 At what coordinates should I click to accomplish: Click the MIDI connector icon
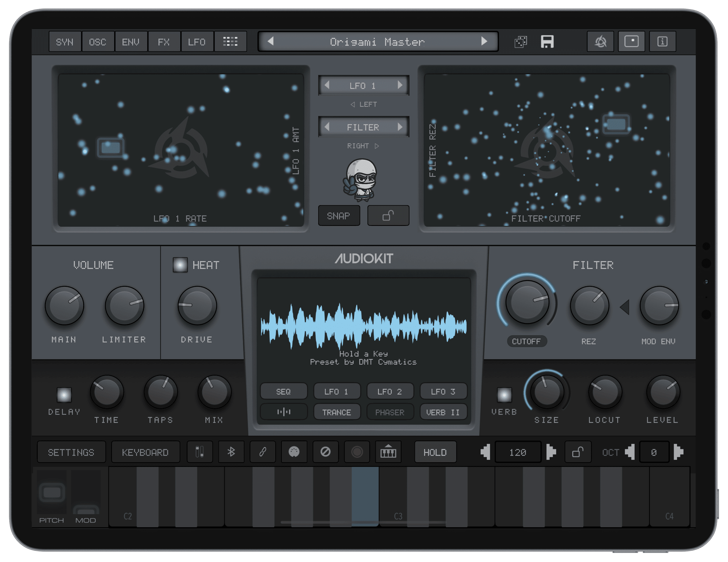click(294, 452)
